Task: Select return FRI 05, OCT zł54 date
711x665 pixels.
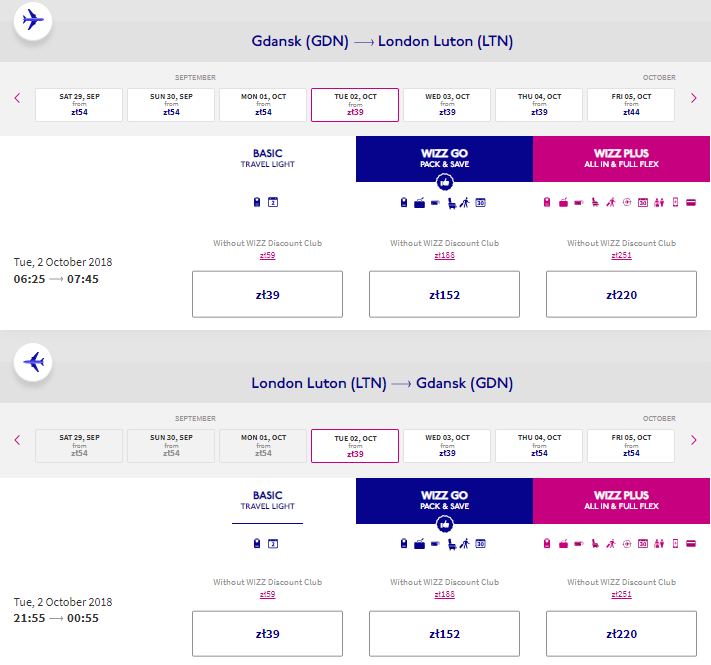Action: click(631, 446)
